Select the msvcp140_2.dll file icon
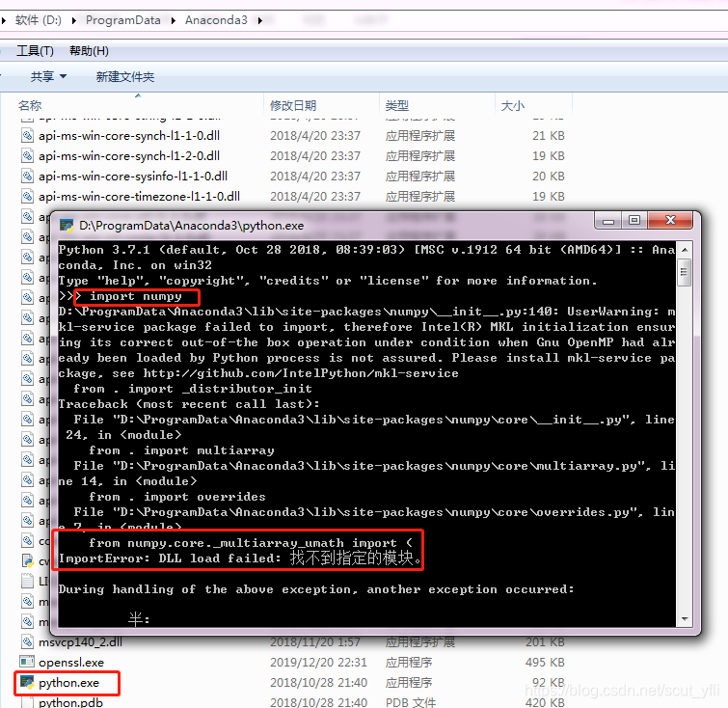This screenshot has width=728, height=708. (27, 641)
